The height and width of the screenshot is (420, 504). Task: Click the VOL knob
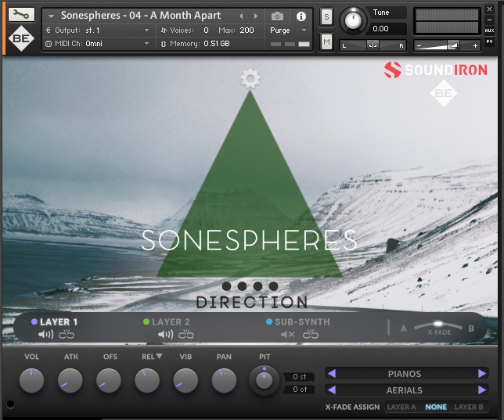point(31,380)
